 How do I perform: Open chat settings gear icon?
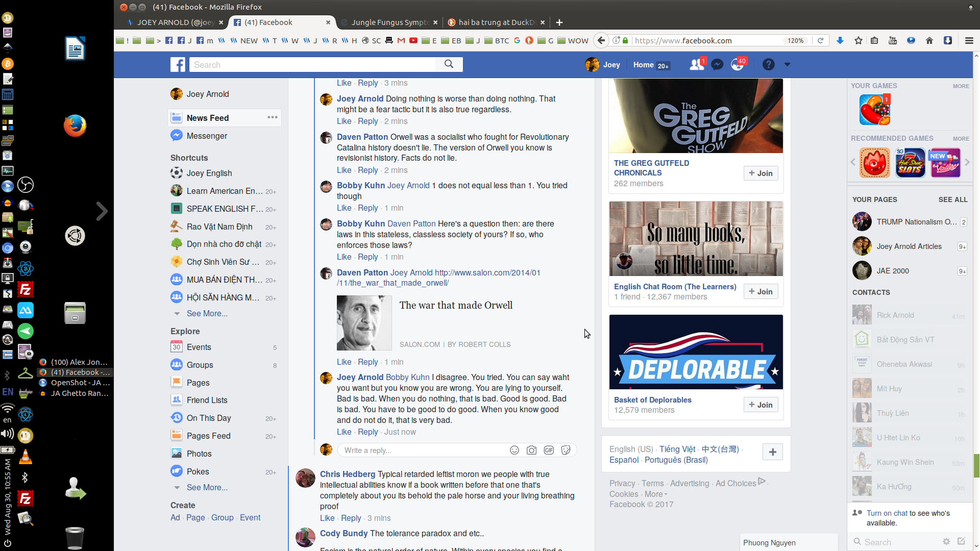point(946,541)
